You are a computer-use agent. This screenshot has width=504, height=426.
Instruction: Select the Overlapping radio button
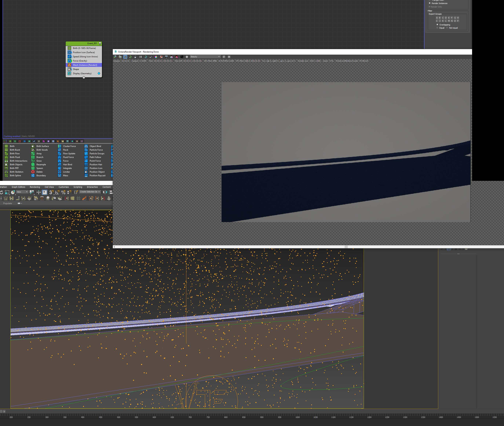tap(438, 25)
